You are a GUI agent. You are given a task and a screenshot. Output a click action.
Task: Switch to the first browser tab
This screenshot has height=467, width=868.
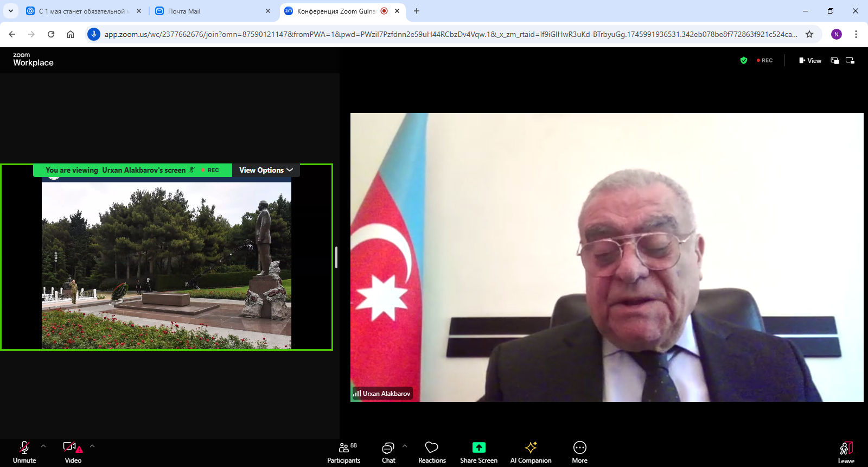81,11
